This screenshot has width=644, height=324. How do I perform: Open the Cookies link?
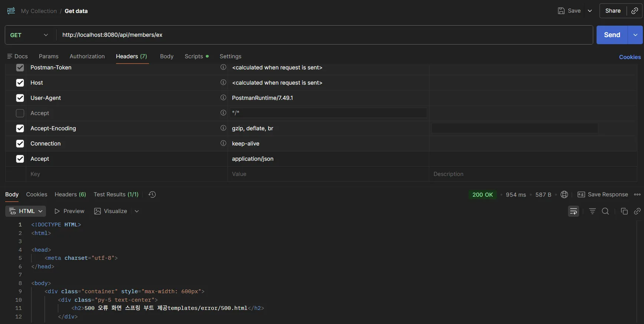coord(630,57)
